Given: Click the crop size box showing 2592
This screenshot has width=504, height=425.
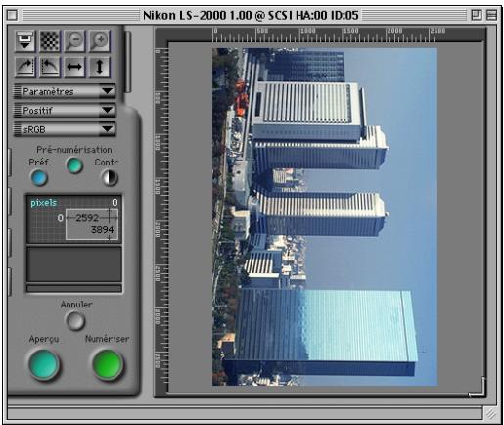Looking at the screenshot, I should pyautogui.click(x=92, y=224).
